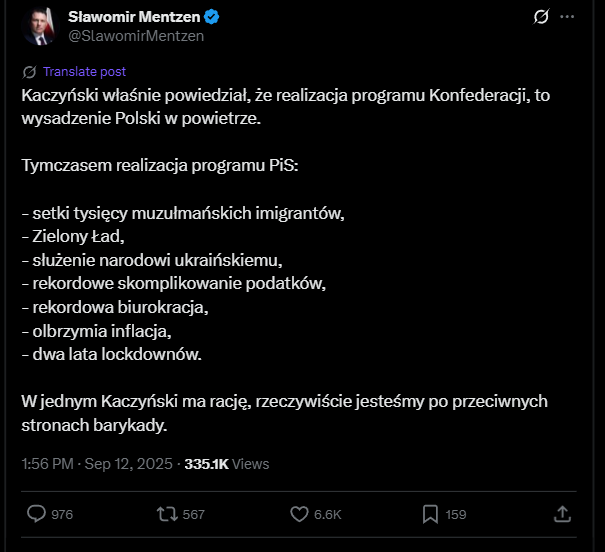
Task: Click the 976 replies count
Action: pyautogui.click(x=61, y=514)
